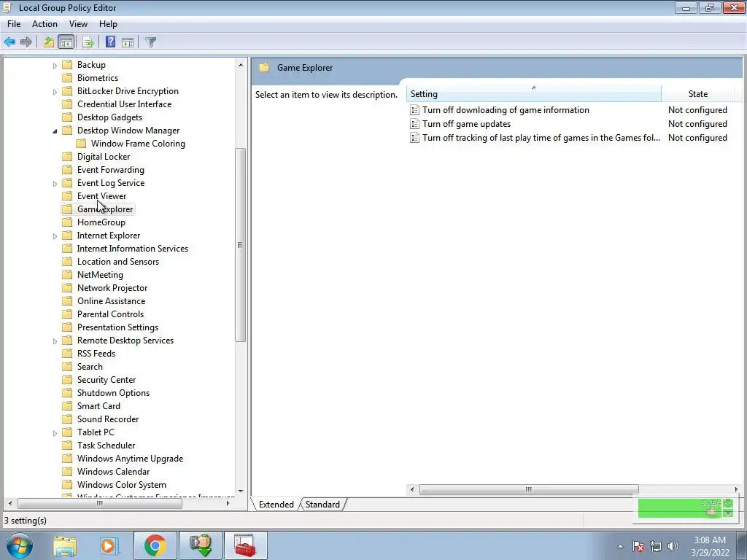Screen dimensions: 747x560
Task: Select the HomeGroup tree item
Action: coord(101,222)
